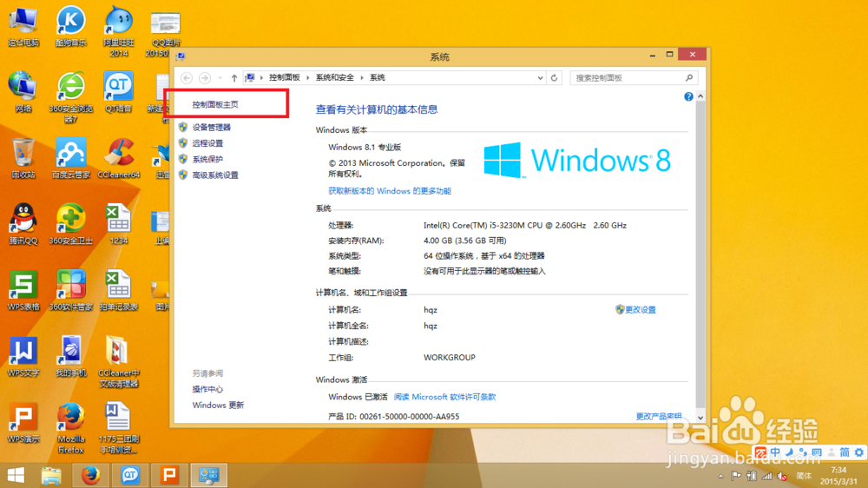Select the WPS Presentation desktop icon
This screenshot has width=868, height=488.
23,423
